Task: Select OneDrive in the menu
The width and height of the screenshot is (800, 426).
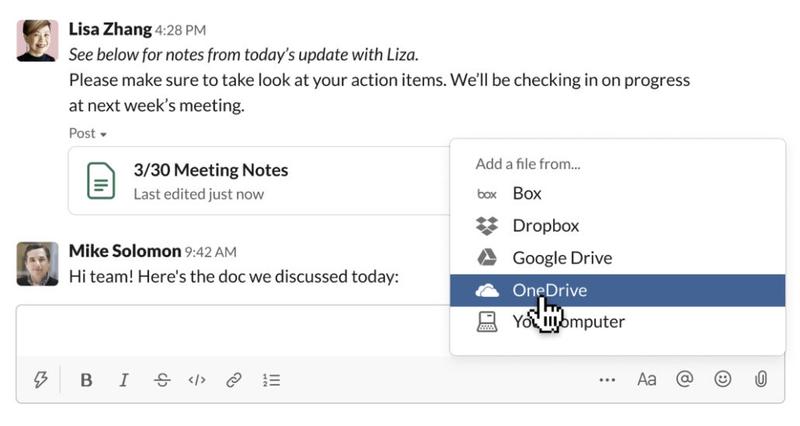Action: [617, 290]
